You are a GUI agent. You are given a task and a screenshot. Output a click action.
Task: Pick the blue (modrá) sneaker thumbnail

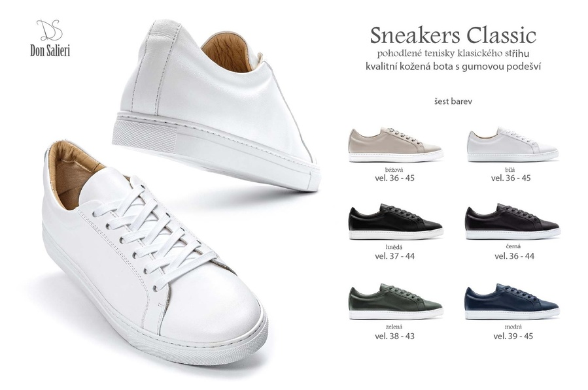coord(512,302)
